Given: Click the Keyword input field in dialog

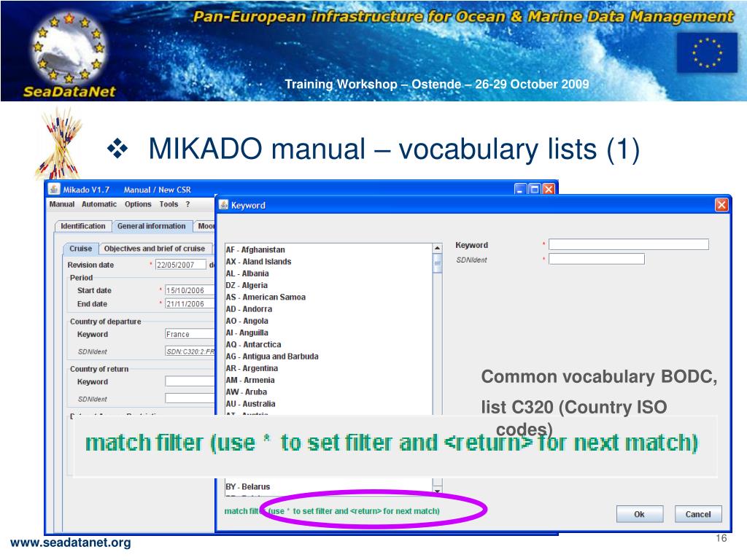Looking at the screenshot, I should pyautogui.click(x=628, y=245).
